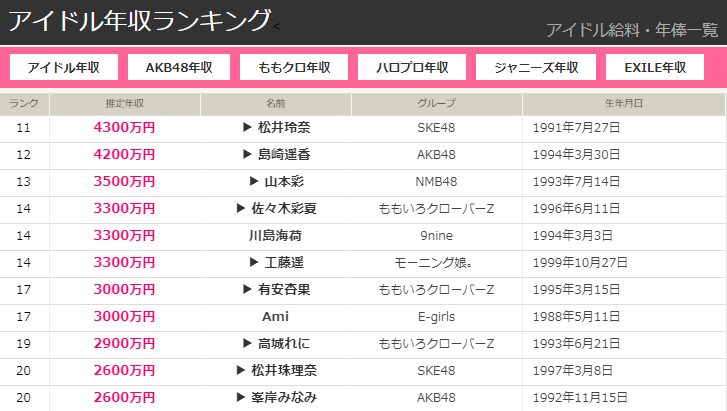The height and width of the screenshot is (411, 727).
Task: Select rank number 19
Action: click(24, 343)
